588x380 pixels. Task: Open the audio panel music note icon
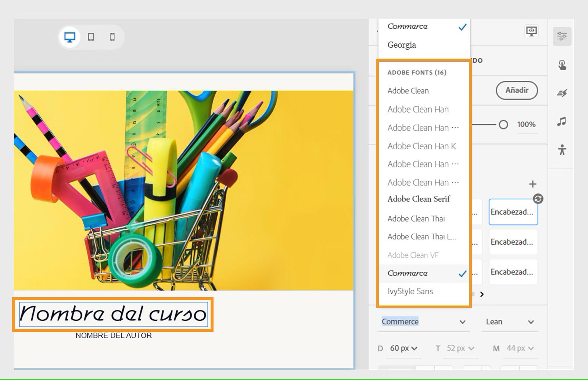click(562, 121)
